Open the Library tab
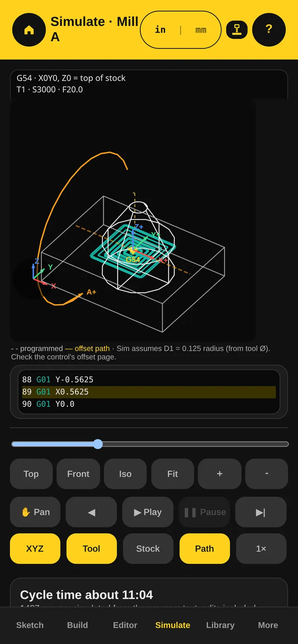298x644 pixels. pos(220,625)
